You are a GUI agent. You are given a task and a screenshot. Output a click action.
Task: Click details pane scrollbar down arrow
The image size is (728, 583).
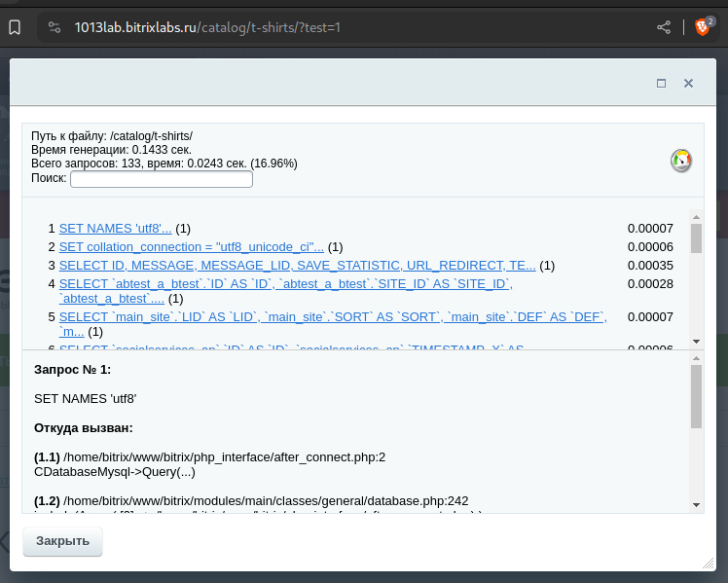[696, 505]
